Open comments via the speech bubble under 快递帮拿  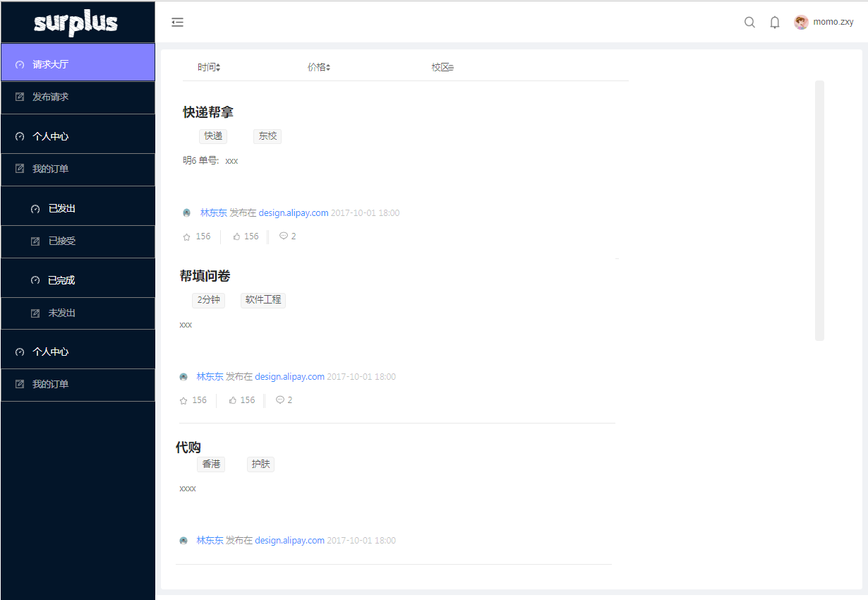click(x=284, y=236)
